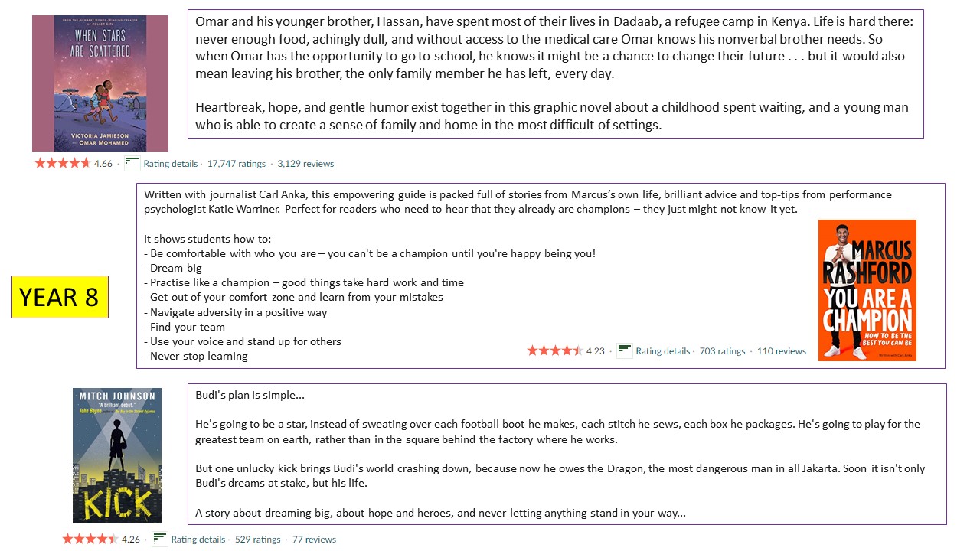The width and height of the screenshot is (980, 551).
Task: Click the Budi's plan is simple description box
Action: pos(567,454)
